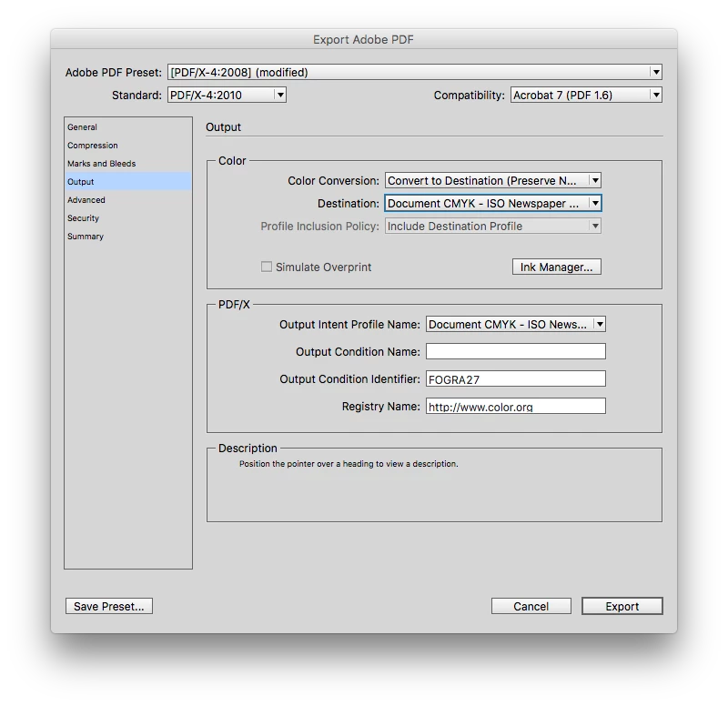728x706 pixels.
Task: Select the Marks and Bleeds section
Action: click(127, 164)
